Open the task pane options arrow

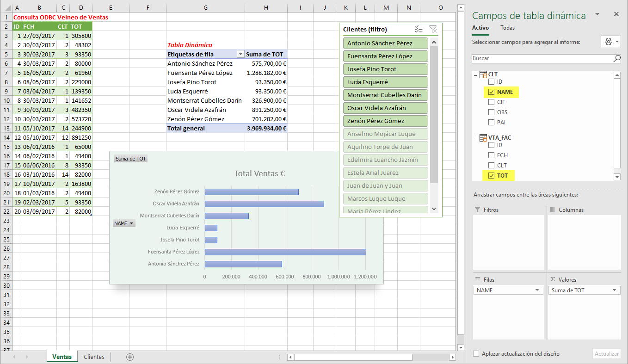tap(598, 15)
